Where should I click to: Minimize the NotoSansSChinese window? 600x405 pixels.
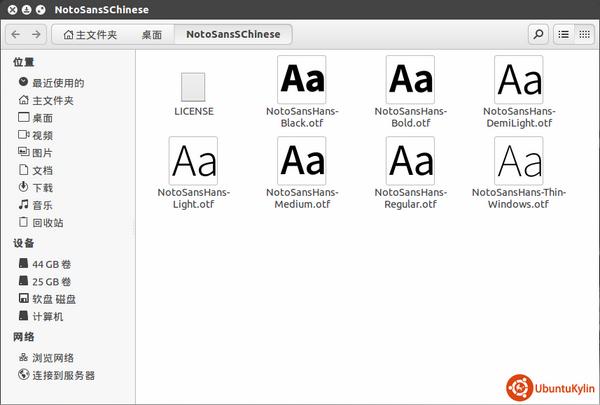pyautogui.click(x=26, y=10)
